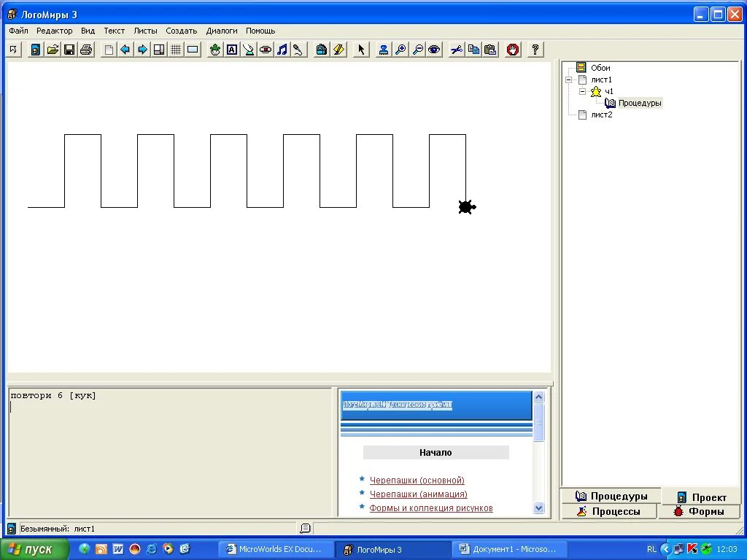Select Процедуры under ч1 in the tree
This screenshot has width=747, height=560.
pos(640,103)
